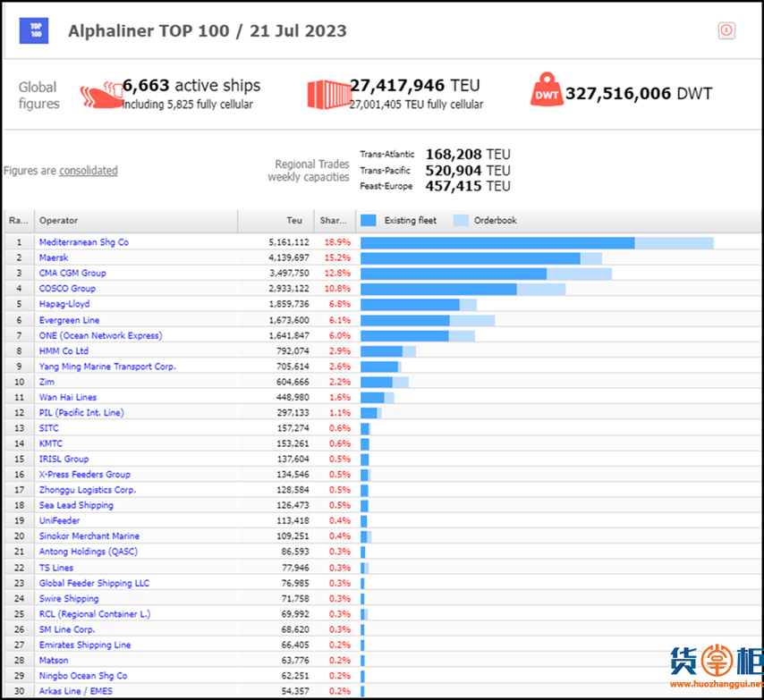Click the Orderbook legend color swatch
The image size is (764, 700).
pyautogui.click(x=461, y=221)
